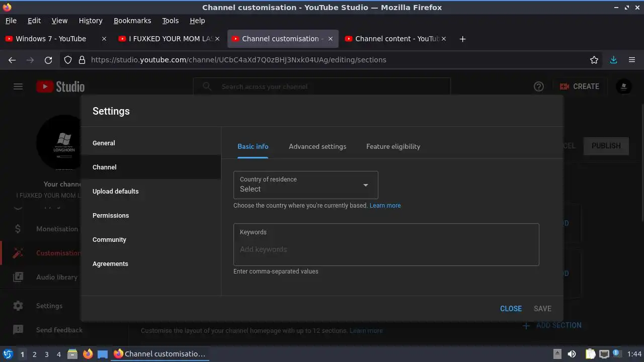Switch to the Feature eligibility tab
This screenshot has height=362, width=644.
coord(393,146)
